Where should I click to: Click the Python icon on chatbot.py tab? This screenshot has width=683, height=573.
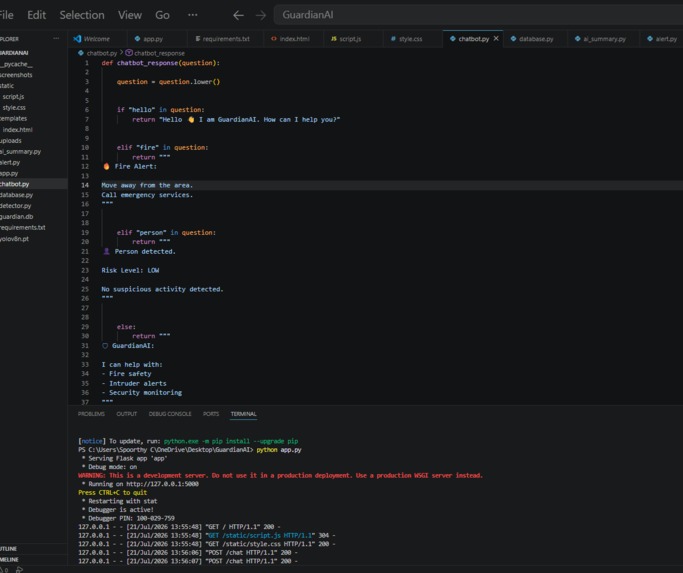[x=453, y=38]
